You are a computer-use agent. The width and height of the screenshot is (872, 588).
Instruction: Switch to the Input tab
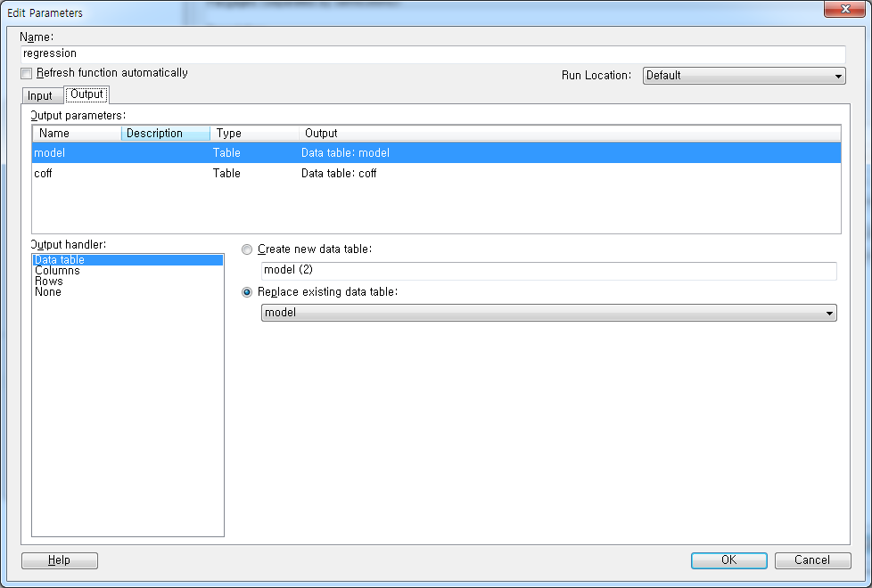42,94
